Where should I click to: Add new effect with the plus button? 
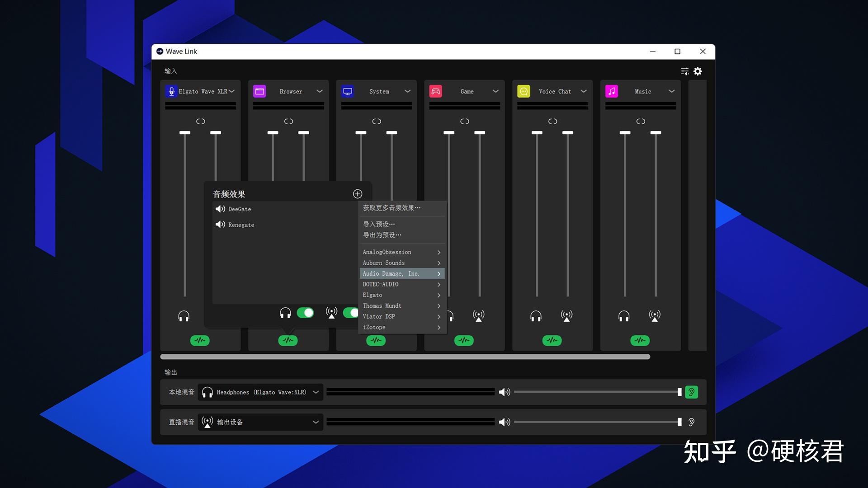(357, 194)
